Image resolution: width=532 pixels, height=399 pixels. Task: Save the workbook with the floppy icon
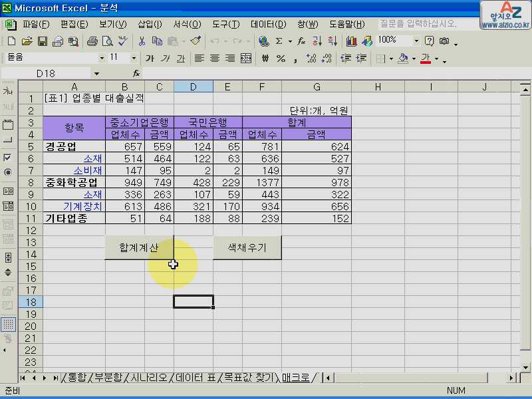(x=43, y=41)
